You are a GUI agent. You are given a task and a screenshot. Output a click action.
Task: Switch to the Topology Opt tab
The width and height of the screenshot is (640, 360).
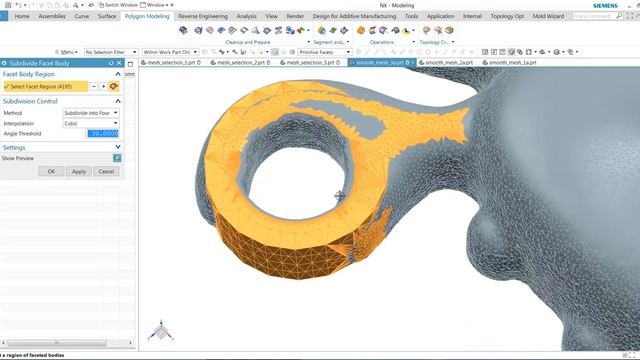click(507, 16)
